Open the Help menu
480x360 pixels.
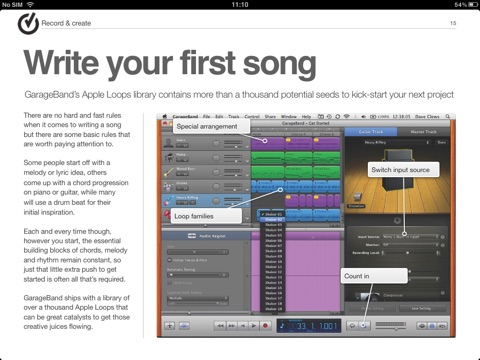coord(306,117)
